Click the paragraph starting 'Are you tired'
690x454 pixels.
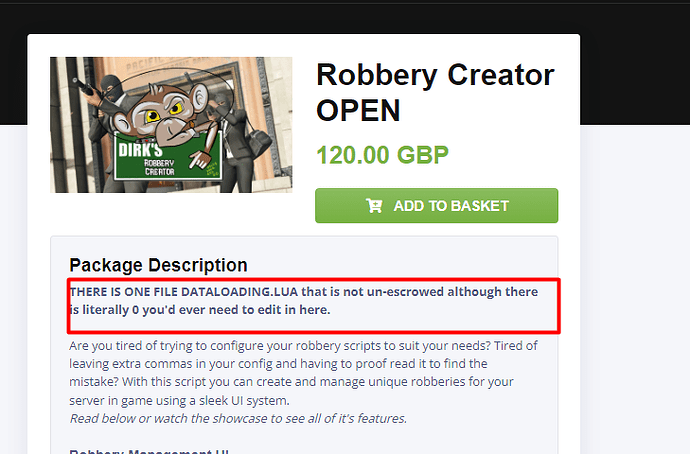[303, 373]
